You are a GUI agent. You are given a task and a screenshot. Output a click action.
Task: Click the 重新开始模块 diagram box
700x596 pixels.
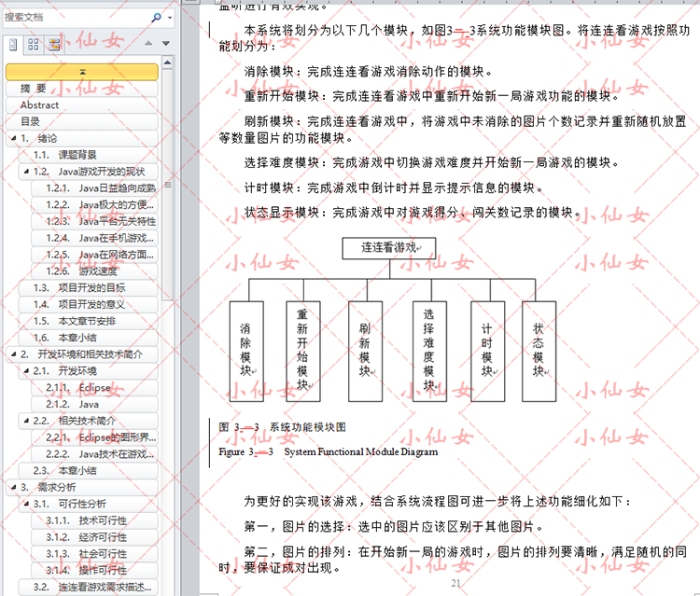[303, 352]
